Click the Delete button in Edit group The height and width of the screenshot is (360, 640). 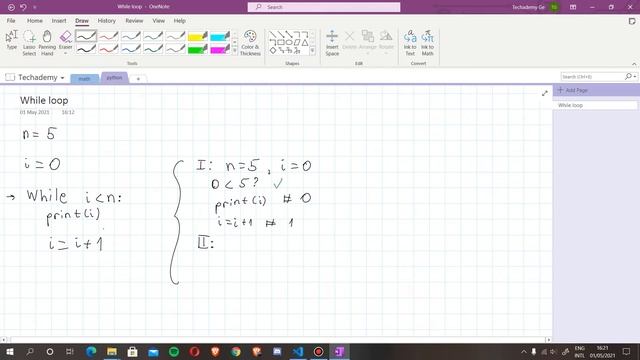point(349,40)
